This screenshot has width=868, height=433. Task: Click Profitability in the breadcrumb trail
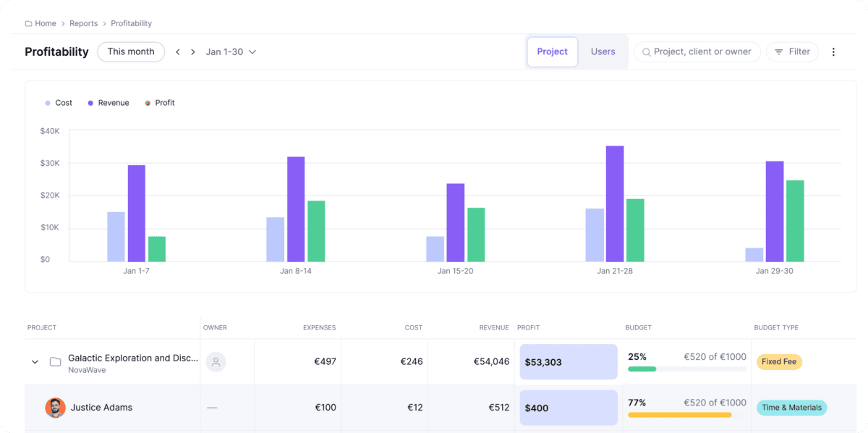click(131, 23)
